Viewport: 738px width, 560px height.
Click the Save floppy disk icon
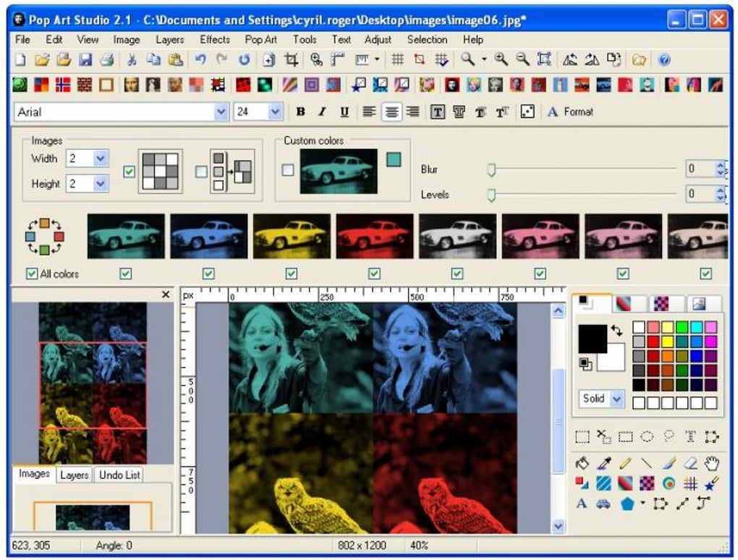[85, 60]
